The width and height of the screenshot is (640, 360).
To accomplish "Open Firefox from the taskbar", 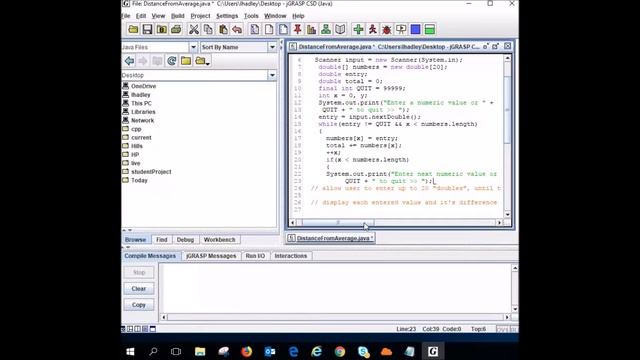I will (x=246, y=351).
